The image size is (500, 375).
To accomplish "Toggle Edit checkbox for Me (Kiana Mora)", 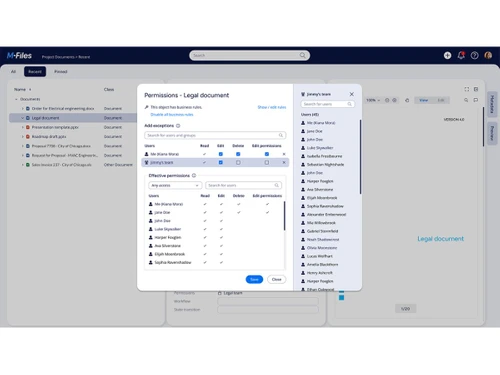I will pyautogui.click(x=220, y=154).
